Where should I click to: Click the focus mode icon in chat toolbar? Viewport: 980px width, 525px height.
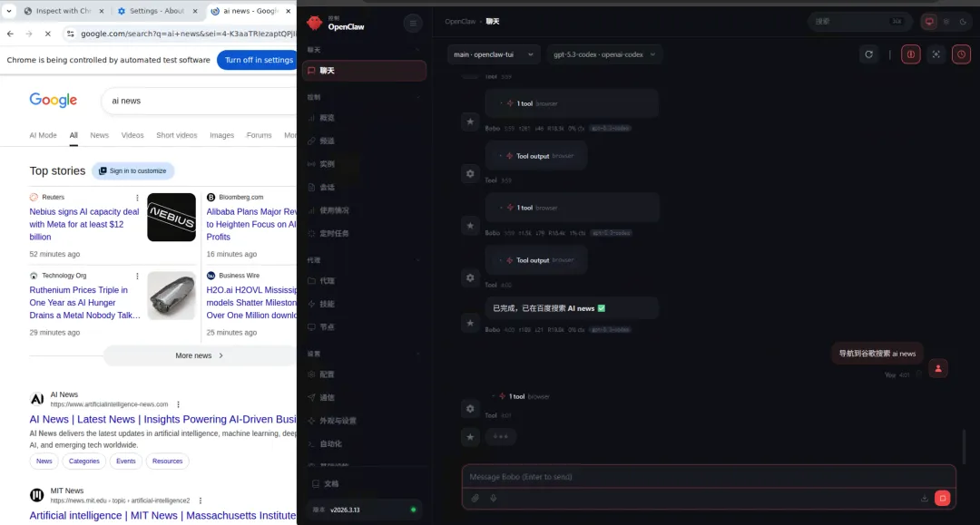coord(936,54)
